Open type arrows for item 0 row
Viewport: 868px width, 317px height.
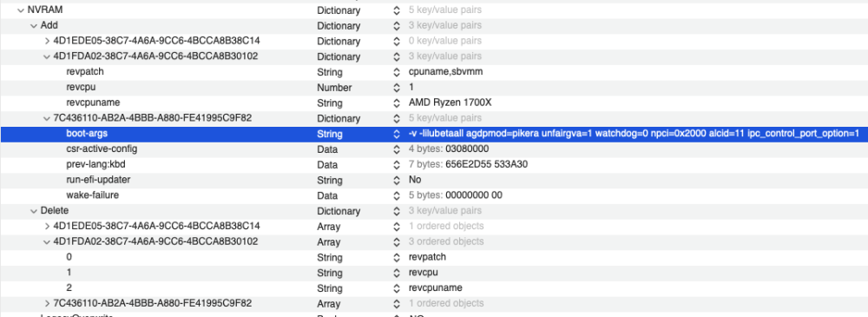[x=397, y=257]
